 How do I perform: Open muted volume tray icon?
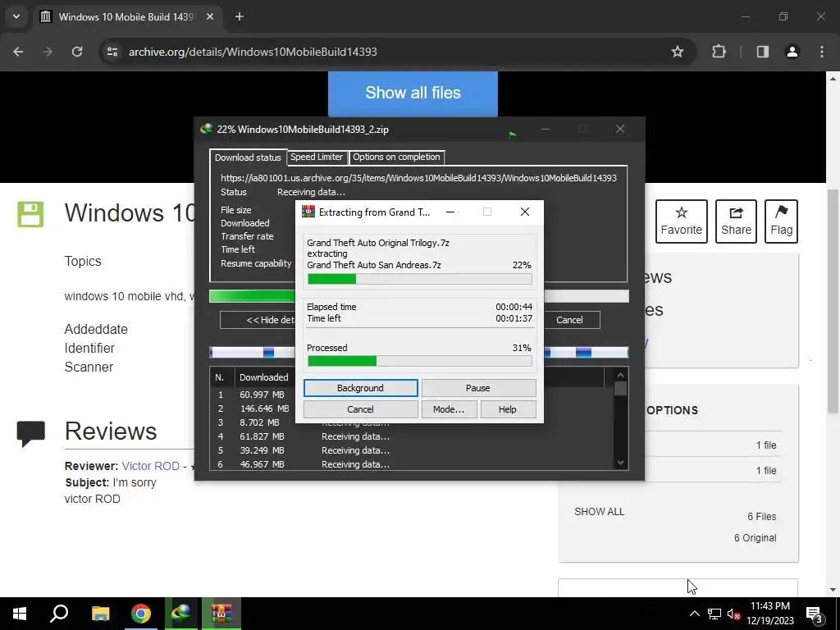coord(733,614)
